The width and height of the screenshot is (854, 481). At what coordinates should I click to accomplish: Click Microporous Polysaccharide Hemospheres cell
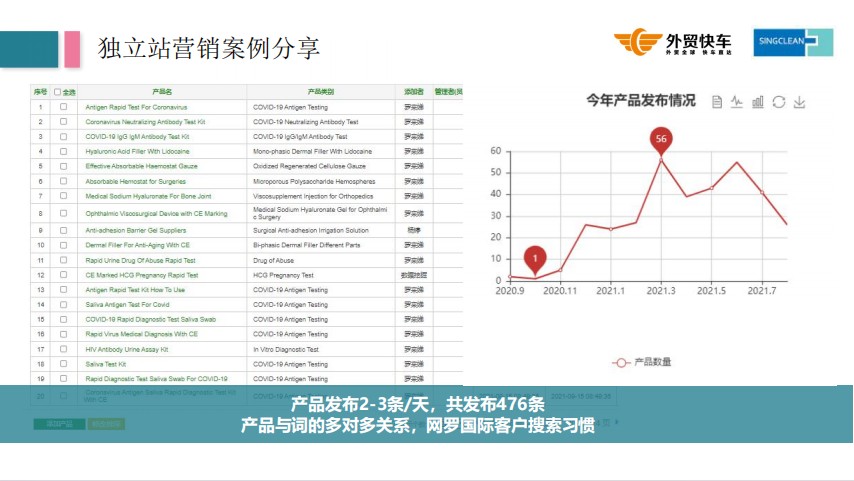(x=314, y=181)
